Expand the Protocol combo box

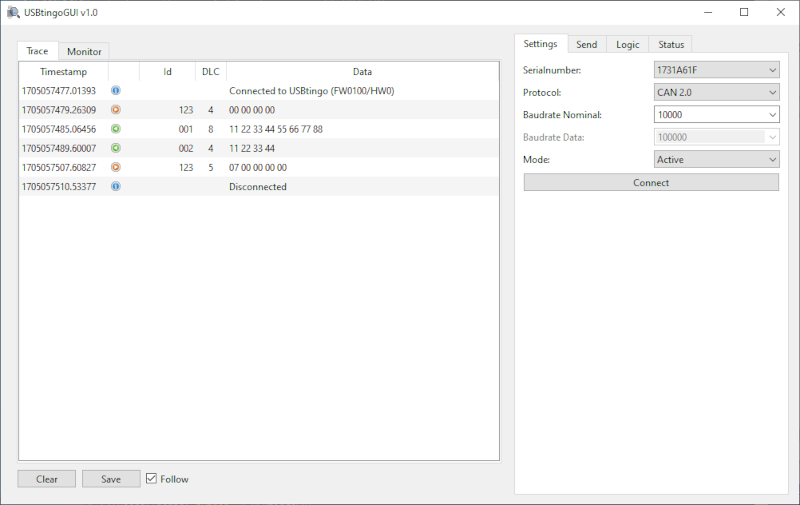[716, 92]
